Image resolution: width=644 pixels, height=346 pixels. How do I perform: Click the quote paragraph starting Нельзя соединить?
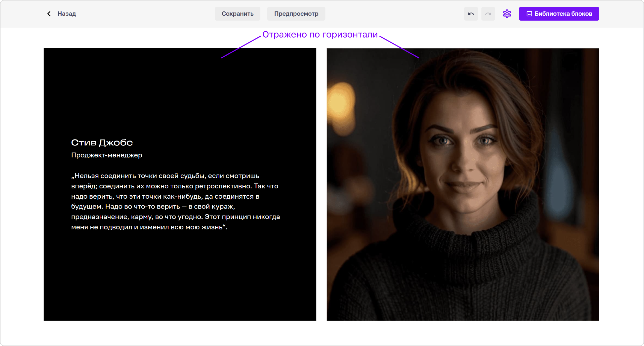click(x=175, y=201)
